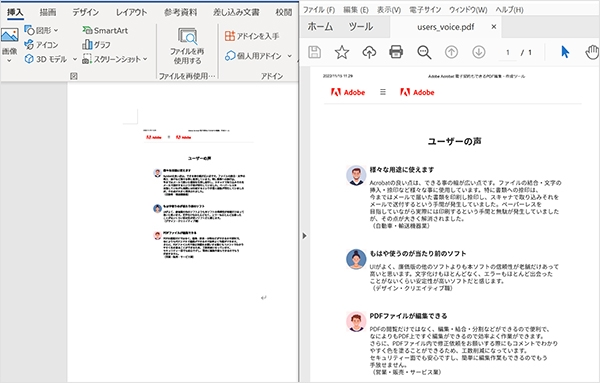Select the users_voice.pdf document tab
The image size is (600, 383).
[x=446, y=27]
